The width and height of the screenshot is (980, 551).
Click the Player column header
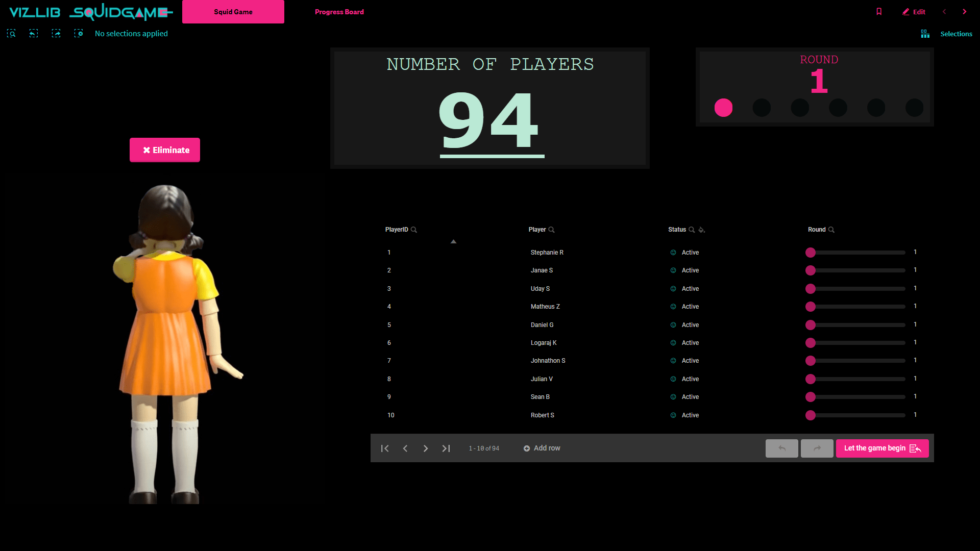pyautogui.click(x=537, y=230)
